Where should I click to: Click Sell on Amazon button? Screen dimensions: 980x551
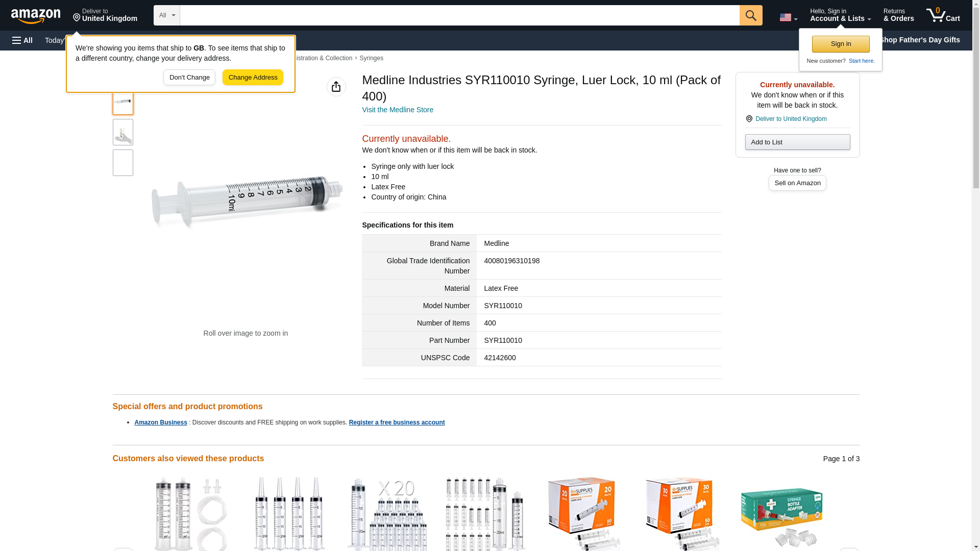click(x=797, y=183)
